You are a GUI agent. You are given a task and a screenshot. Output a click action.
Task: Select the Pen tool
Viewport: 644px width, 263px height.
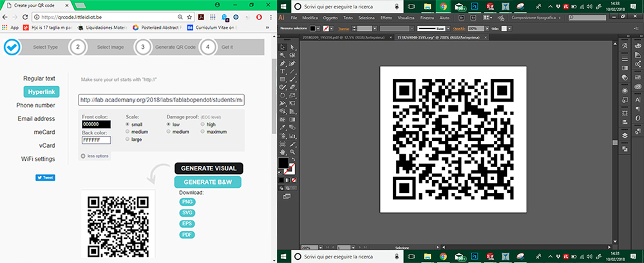click(x=283, y=64)
